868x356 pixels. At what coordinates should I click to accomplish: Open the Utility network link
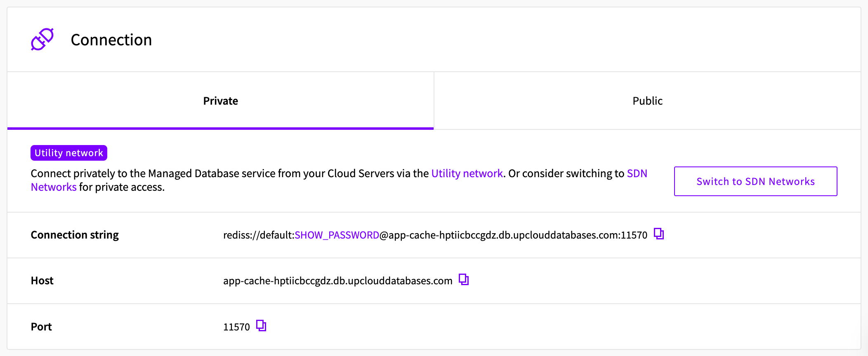pos(467,173)
